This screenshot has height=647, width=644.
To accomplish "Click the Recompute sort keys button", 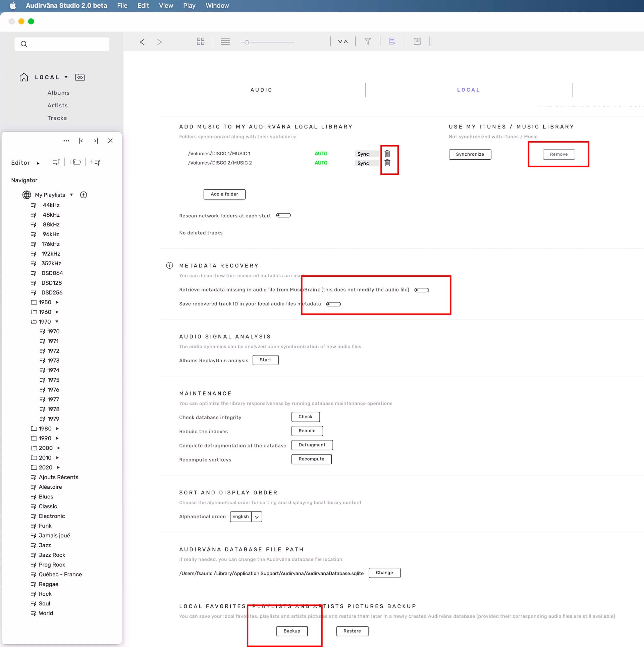I will pyautogui.click(x=312, y=459).
